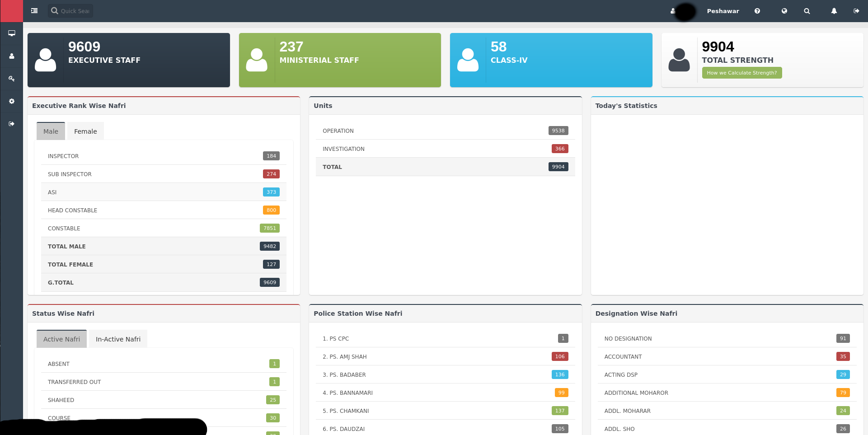Click the Class-IV person icon

[x=468, y=60]
